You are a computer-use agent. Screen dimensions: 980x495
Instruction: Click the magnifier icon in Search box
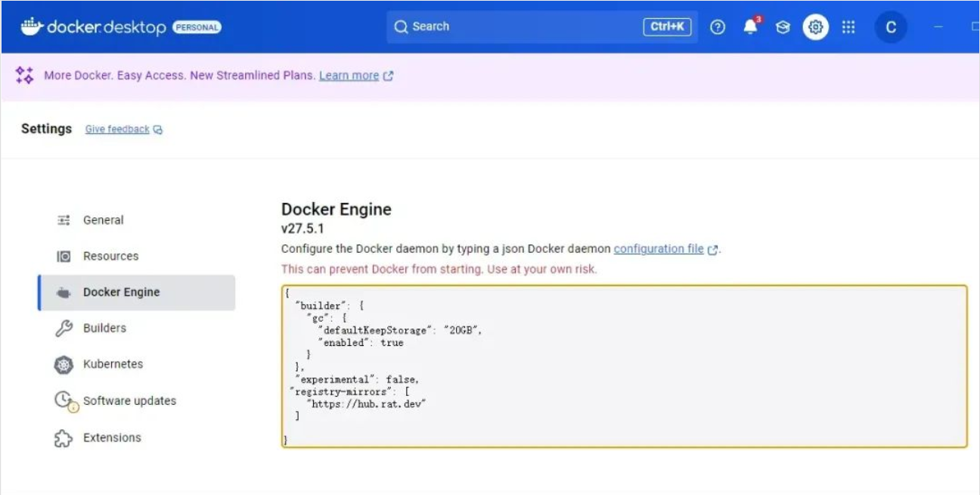point(402,27)
